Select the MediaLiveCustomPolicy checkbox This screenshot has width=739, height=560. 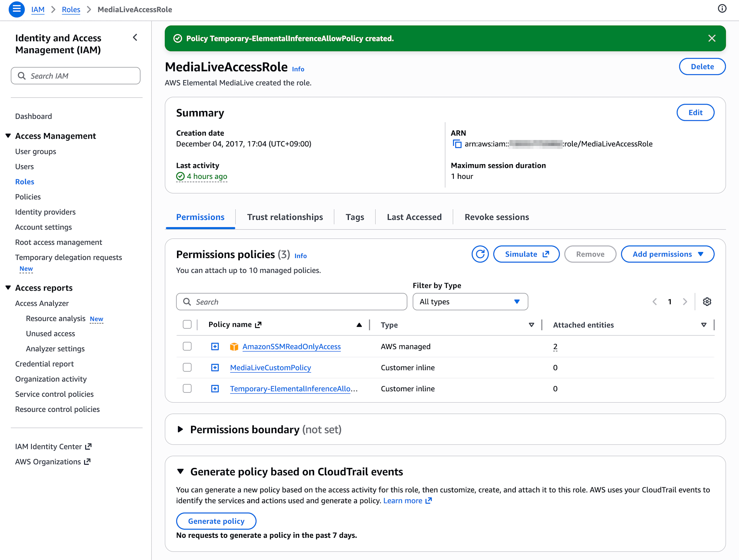tap(187, 367)
